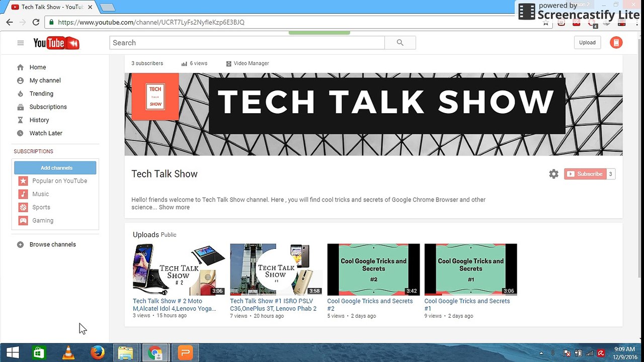Open Subscriptions in the sidebar
Viewport: 644px width, 362px height.
click(x=48, y=107)
